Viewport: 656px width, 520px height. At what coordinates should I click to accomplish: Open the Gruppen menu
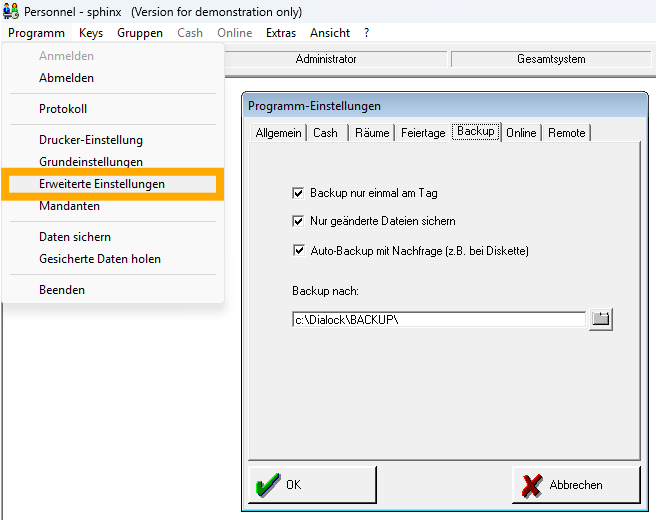tap(140, 33)
